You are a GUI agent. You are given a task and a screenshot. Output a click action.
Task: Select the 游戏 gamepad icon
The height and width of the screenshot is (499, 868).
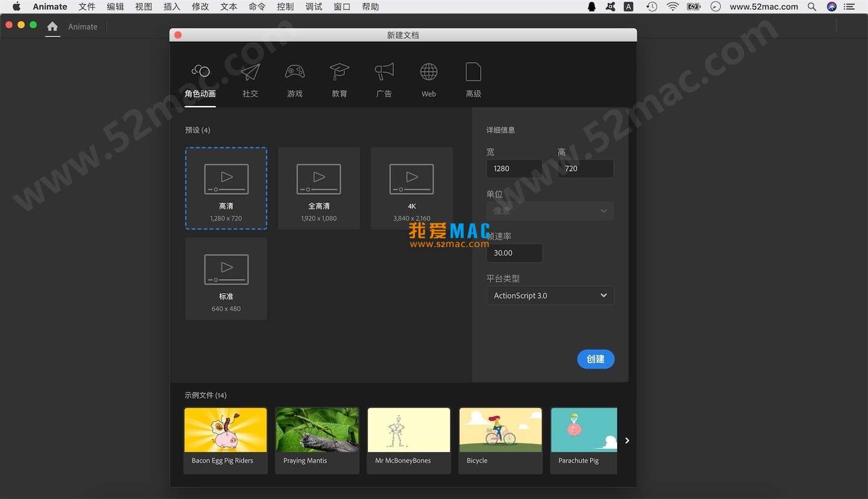[295, 72]
